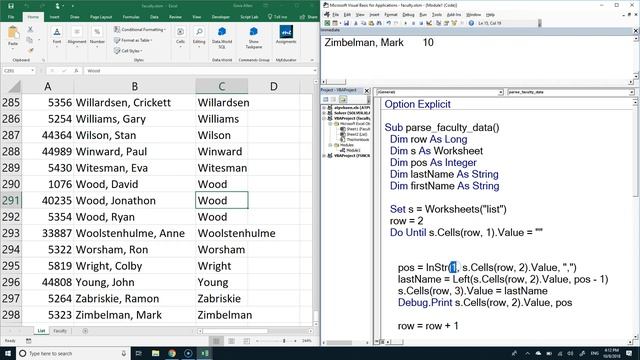This screenshot has width=640, height=360.
Task: Select cell C298 with Zimbelman
Action: click(x=221, y=315)
